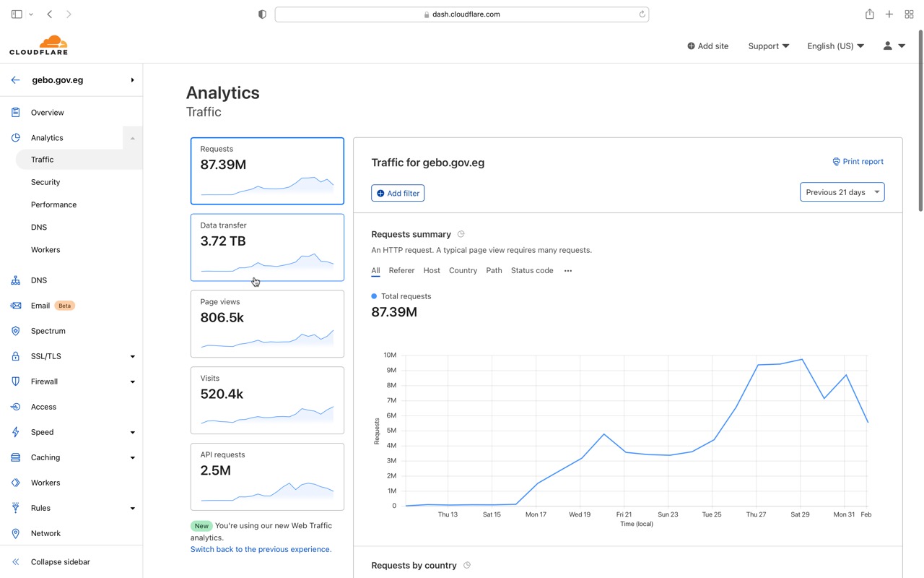Click the Email envelope icon

pyautogui.click(x=16, y=306)
